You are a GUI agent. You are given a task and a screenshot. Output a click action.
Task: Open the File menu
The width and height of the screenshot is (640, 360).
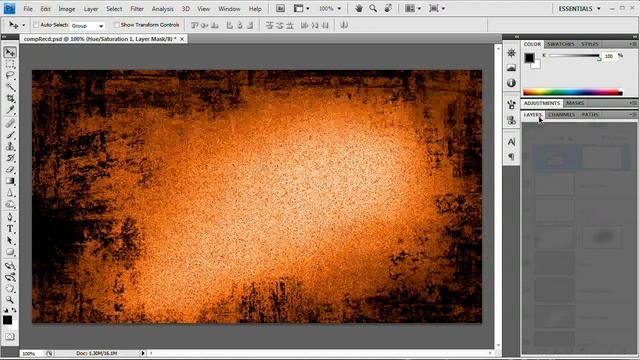(x=28, y=9)
